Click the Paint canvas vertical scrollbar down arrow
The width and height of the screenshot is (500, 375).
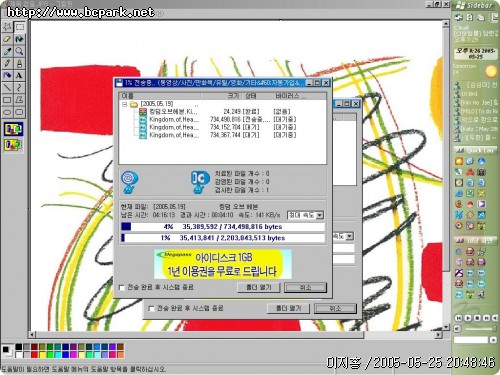click(x=446, y=327)
